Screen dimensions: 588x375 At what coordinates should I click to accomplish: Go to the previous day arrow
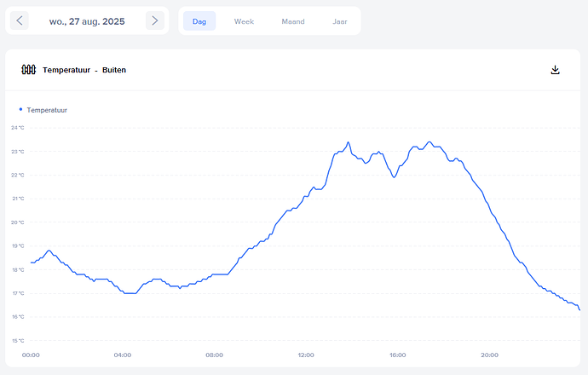coord(21,20)
